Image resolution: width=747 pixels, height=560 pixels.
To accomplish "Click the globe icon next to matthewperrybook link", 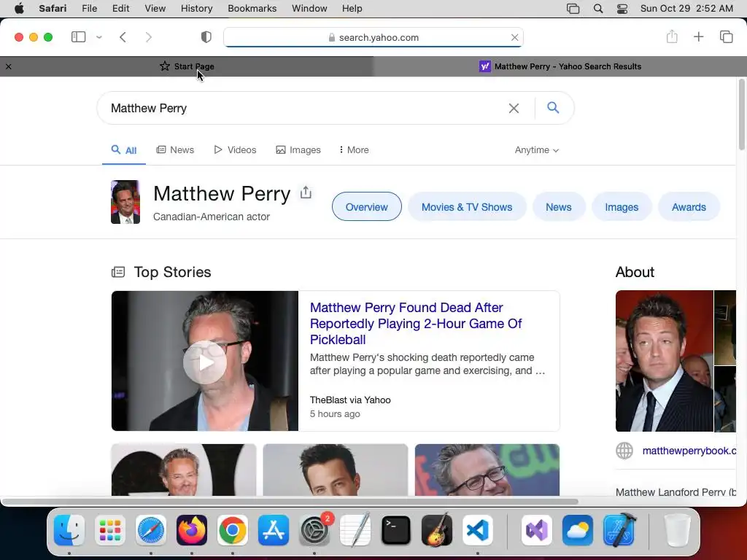I will (x=624, y=451).
